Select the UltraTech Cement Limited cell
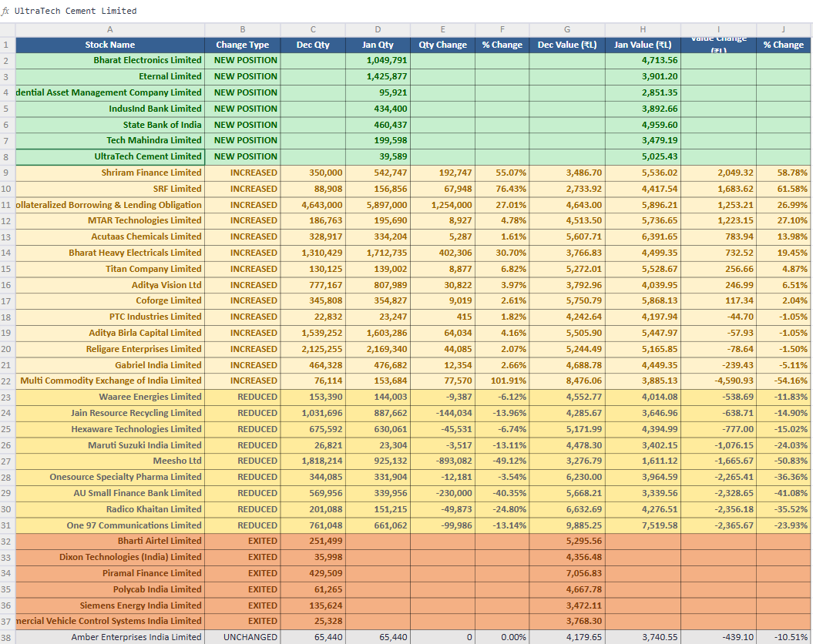 [110, 156]
